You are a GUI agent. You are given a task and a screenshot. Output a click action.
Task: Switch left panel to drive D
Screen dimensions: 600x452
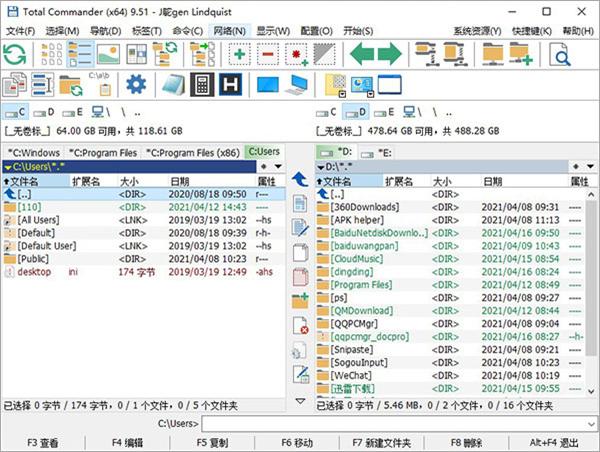tap(44, 113)
